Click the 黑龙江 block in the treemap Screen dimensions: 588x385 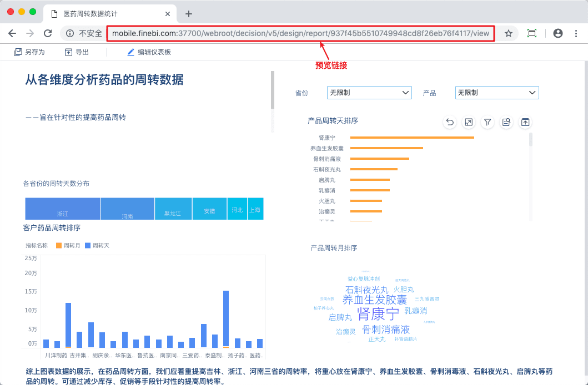pyautogui.click(x=173, y=209)
